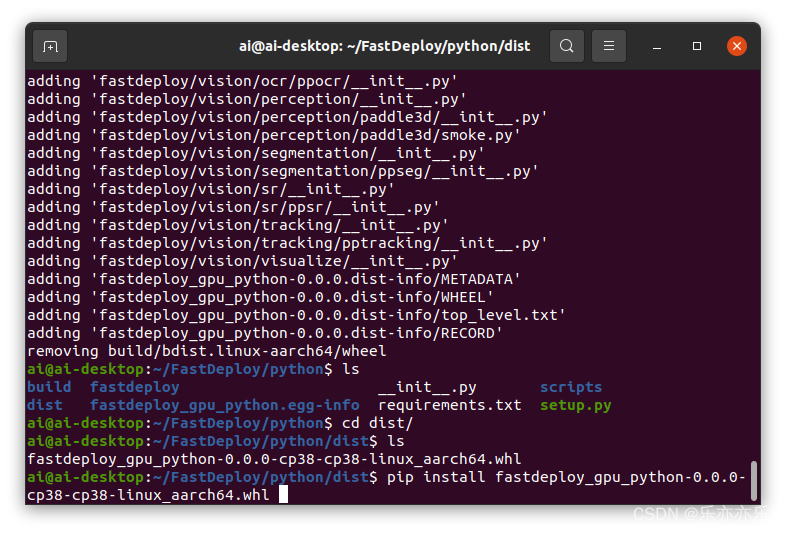This screenshot has width=786, height=533.
Task: Click the line adding vision/segmentation/__init__.py
Action: [256, 153]
